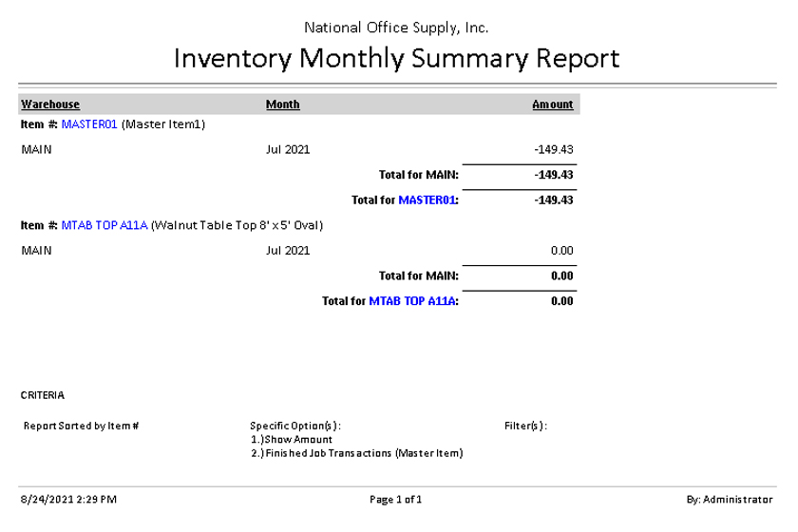
Task: Select Jul 2021 in the MTAB TOP A11A section
Action: point(288,251)
